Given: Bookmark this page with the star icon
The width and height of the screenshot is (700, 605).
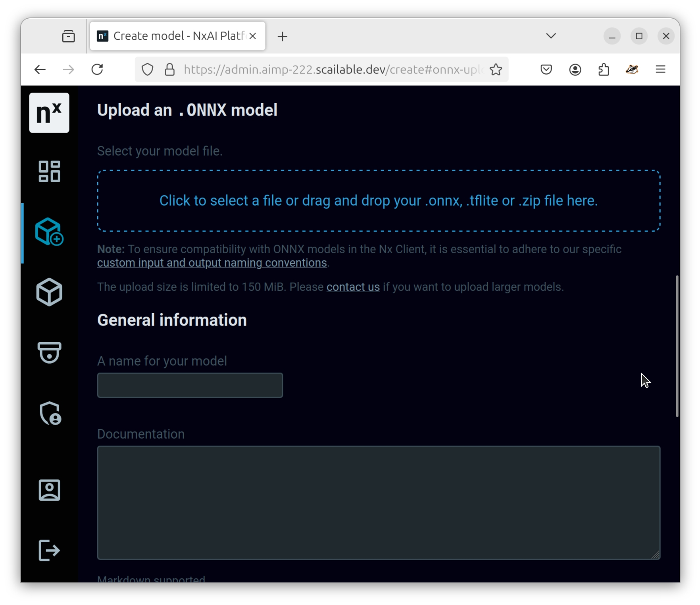Looking at the screenshot, I should (496, 70).
